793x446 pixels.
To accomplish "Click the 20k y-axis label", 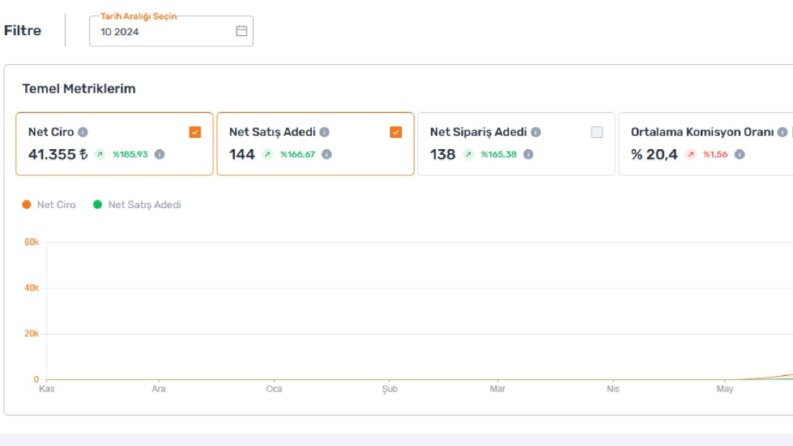I will coord(31,333).
